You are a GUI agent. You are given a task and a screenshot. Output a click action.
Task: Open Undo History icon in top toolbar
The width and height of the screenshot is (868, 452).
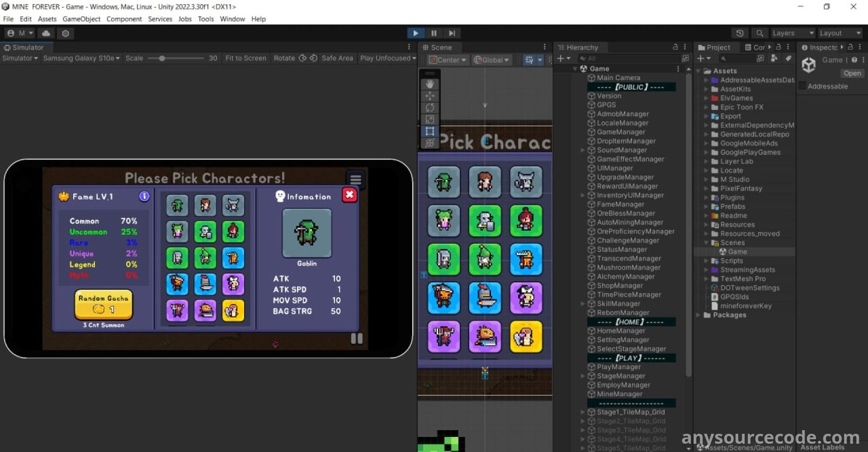[739, 33]
